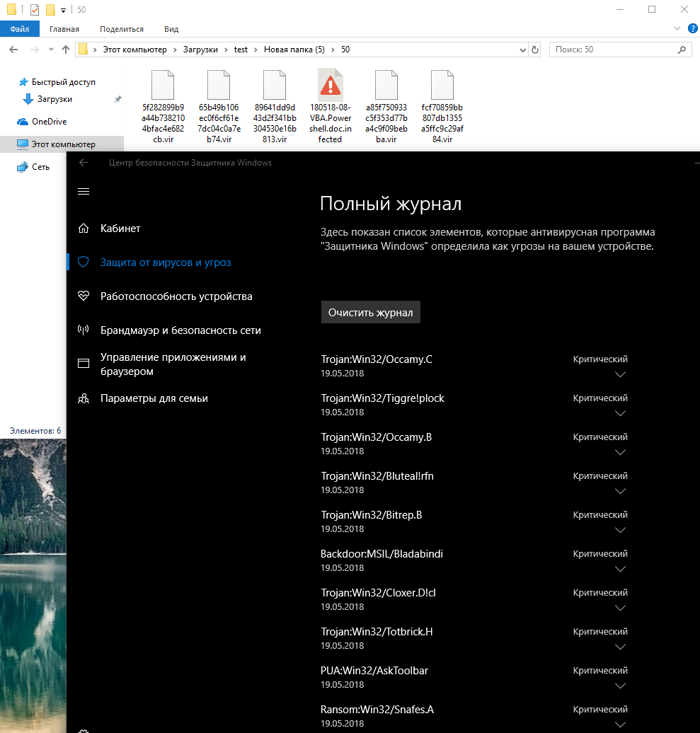Click the search magnifier icon
The width and height of the screenshot is (700, 733).
(x=682, y=50)
